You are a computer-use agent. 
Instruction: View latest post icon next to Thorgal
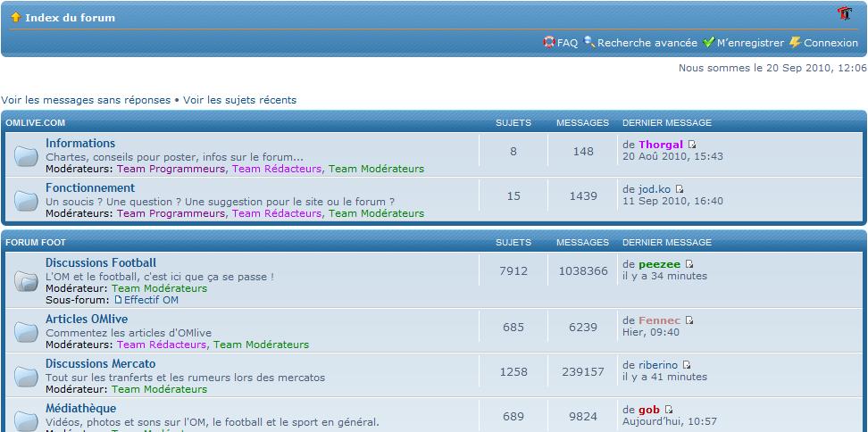tap(692, 145)
